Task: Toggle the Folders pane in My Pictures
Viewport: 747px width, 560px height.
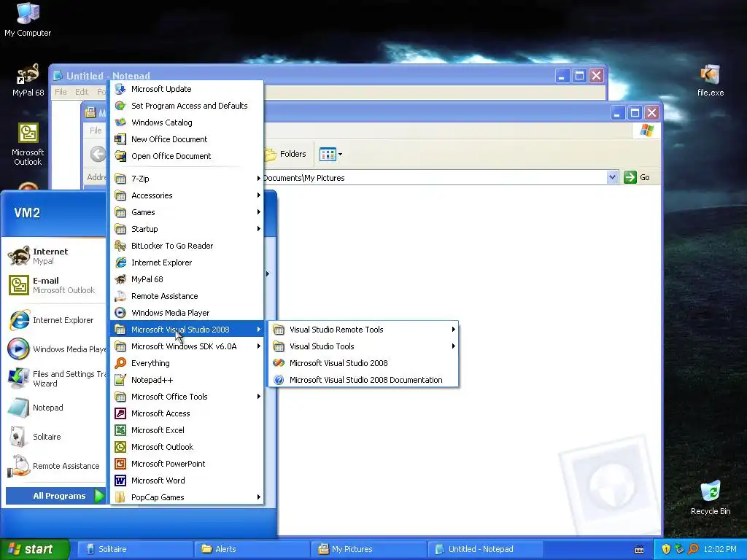Action: (x=285, y=155)
